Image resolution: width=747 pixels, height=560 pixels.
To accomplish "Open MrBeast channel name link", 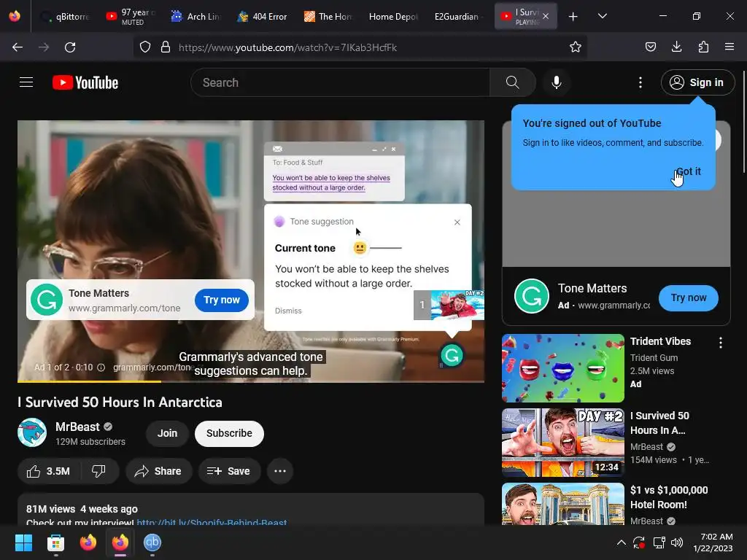I will tap(77, 427).
